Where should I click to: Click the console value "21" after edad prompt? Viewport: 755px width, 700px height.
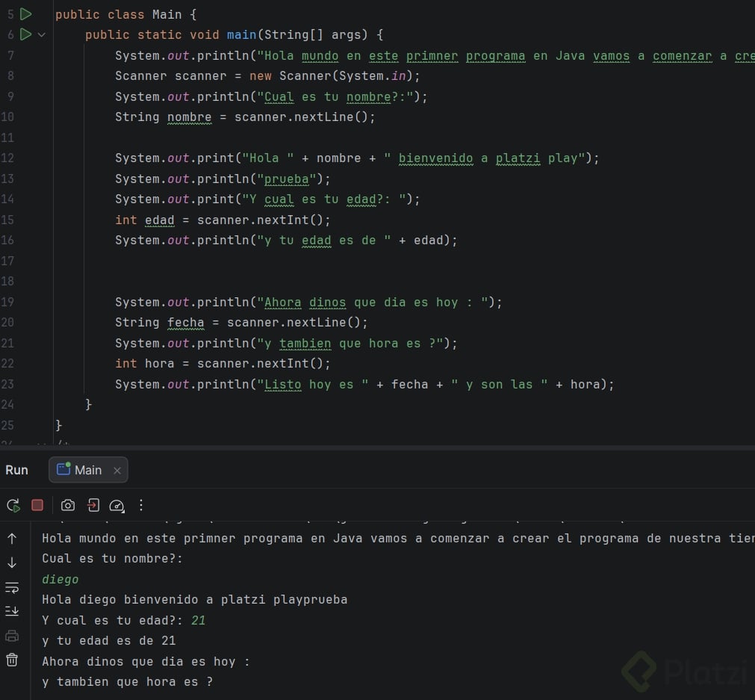[199, 621]
